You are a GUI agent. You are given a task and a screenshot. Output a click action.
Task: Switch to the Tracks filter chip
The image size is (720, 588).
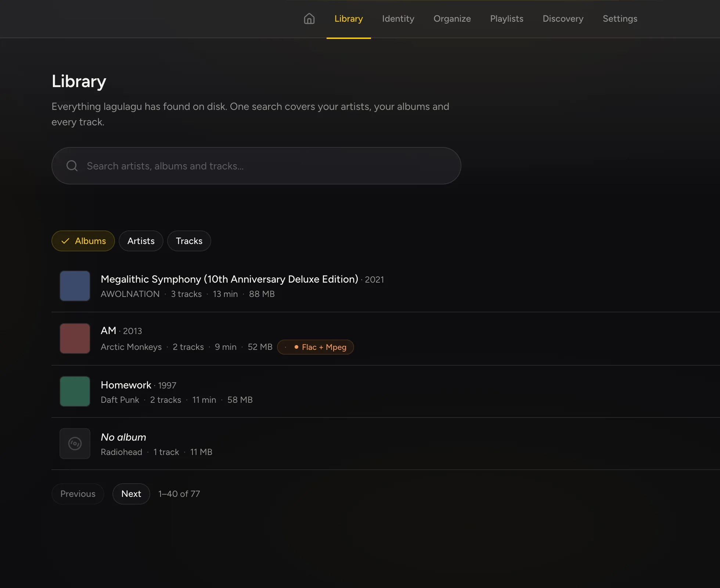click(x=189, y=241)
